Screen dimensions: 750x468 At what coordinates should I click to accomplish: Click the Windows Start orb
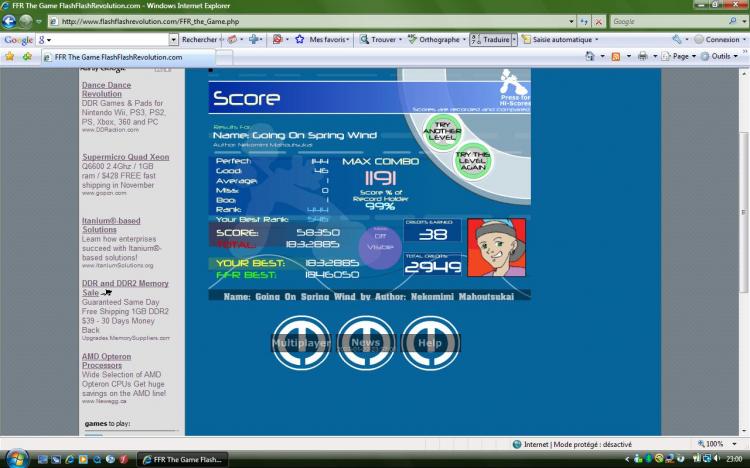pyautogui.click(x=17, y=458)
